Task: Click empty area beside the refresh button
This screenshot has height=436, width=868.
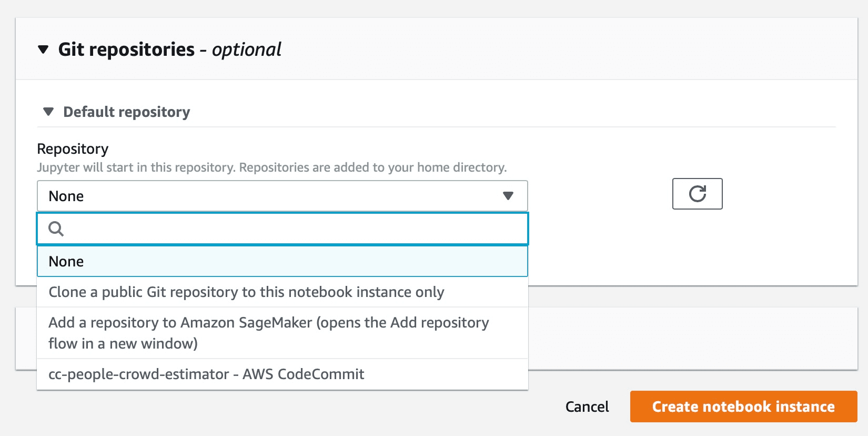Action: (789, 194)
